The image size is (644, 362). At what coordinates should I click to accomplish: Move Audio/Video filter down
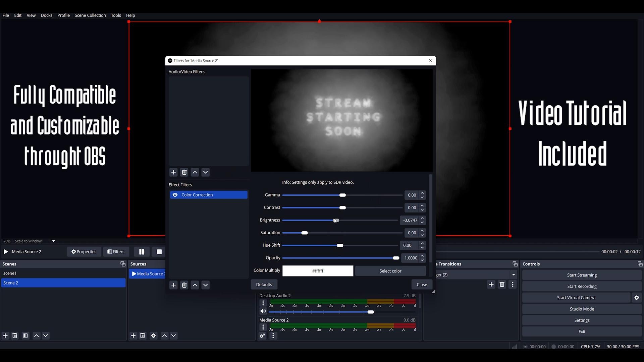pyautogui.click(x=206, y=172)
